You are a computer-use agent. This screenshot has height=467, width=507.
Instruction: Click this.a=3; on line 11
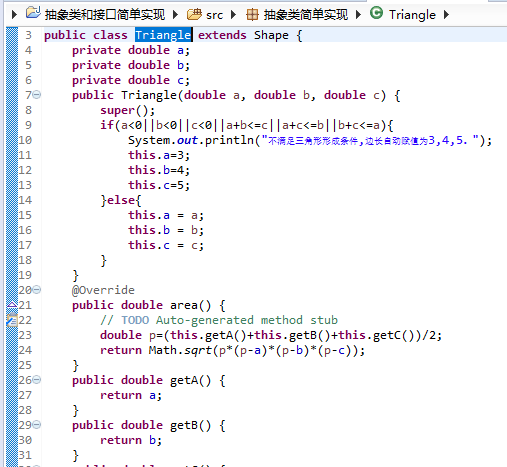[159, 155]
